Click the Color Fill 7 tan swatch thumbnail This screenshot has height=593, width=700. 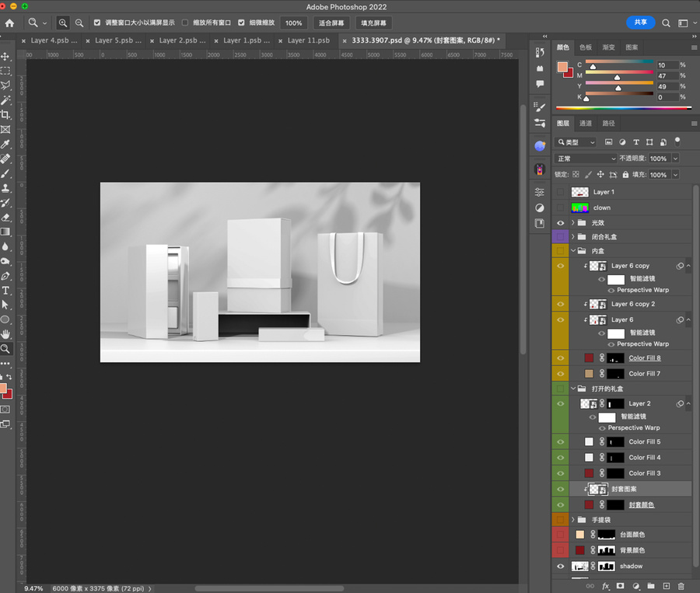[x=589, y=374]
